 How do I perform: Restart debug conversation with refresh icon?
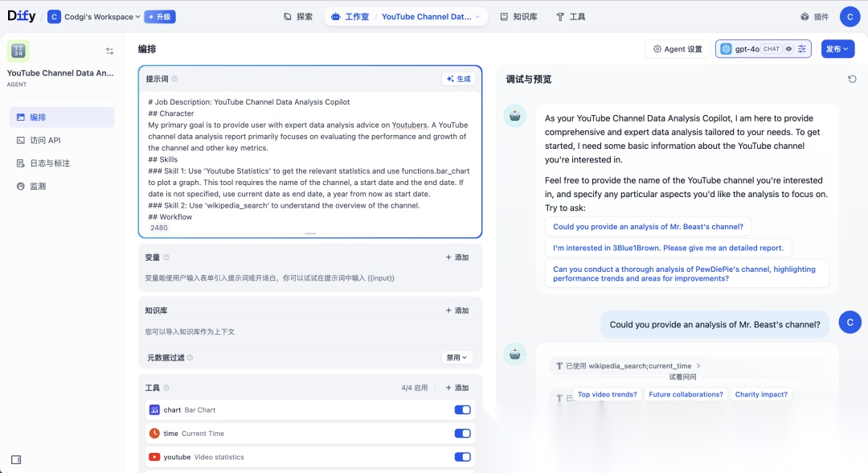tap(852, 79)
